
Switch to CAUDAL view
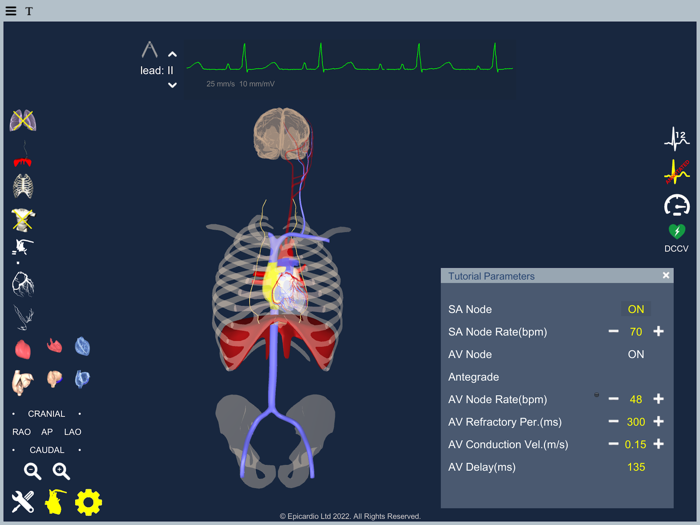47,450
